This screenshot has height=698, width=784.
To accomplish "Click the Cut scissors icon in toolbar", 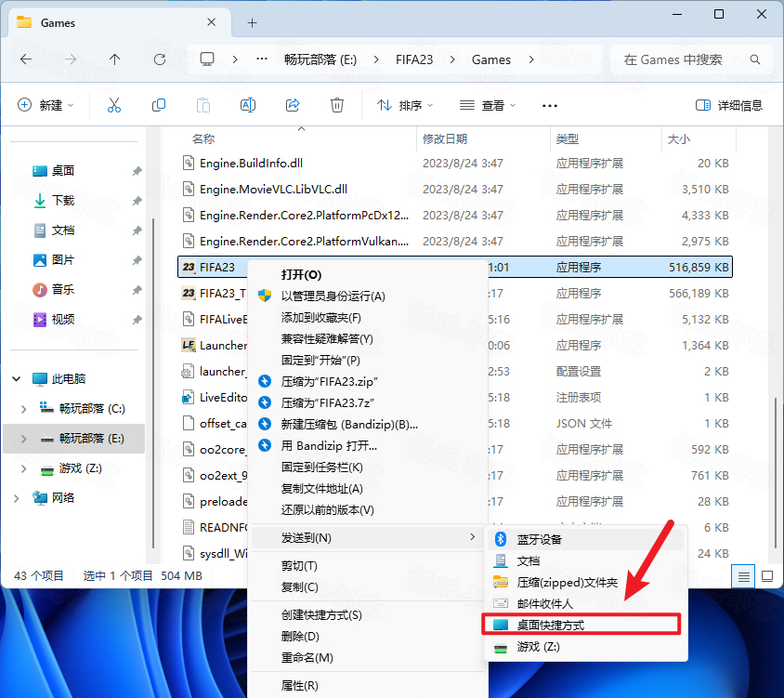I will [114, 105].
